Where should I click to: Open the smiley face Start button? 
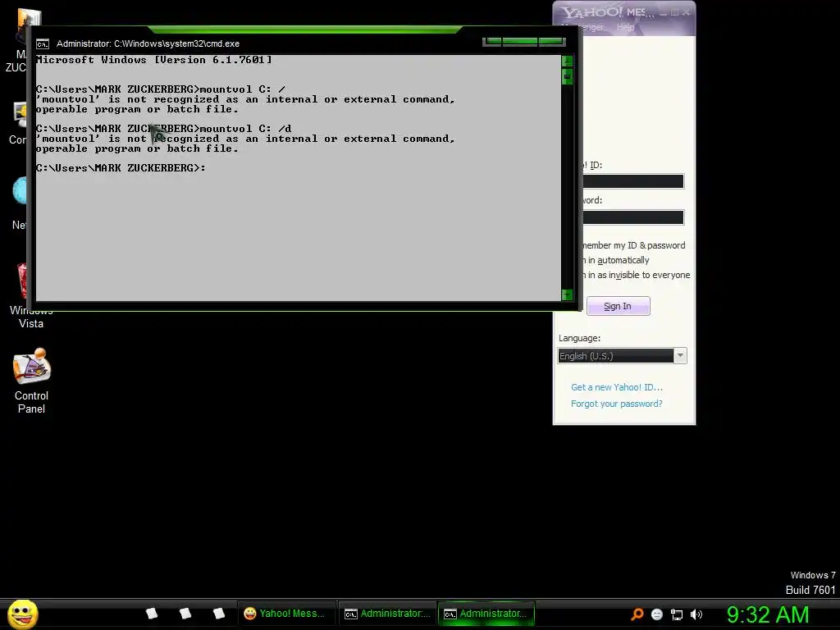pyautogui.click(x=22, y=614)
